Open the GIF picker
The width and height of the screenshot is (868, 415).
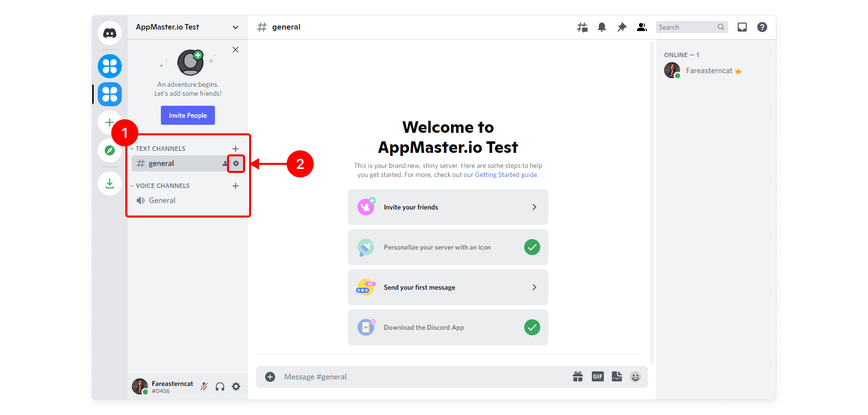(x=598, y=377)
